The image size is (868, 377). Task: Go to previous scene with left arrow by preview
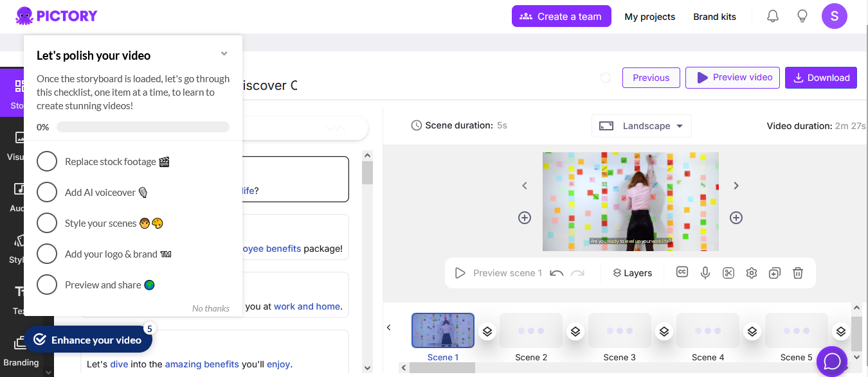tap(525, 186)
